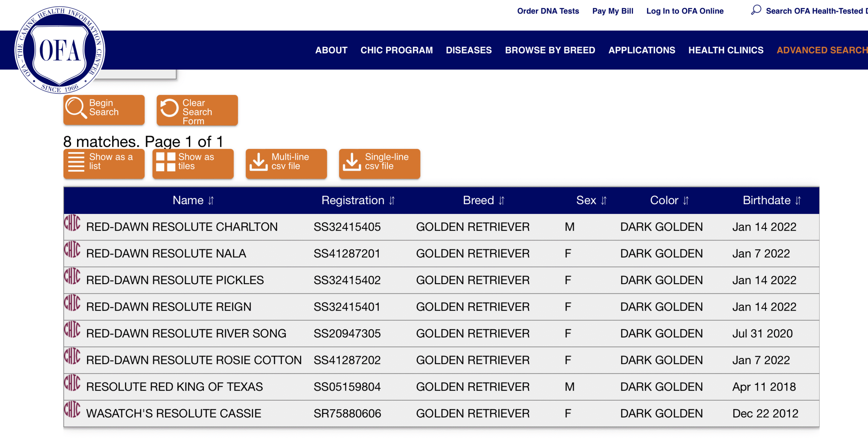
Task: Download the Single-line csv file
Action: pos(379,163)
